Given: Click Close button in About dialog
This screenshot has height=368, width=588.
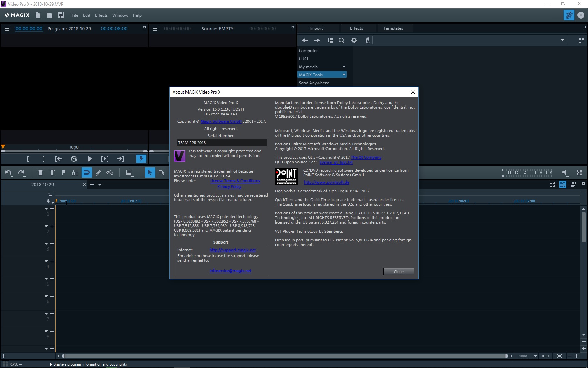Looking at the screenshot, I should pos(399,272).
